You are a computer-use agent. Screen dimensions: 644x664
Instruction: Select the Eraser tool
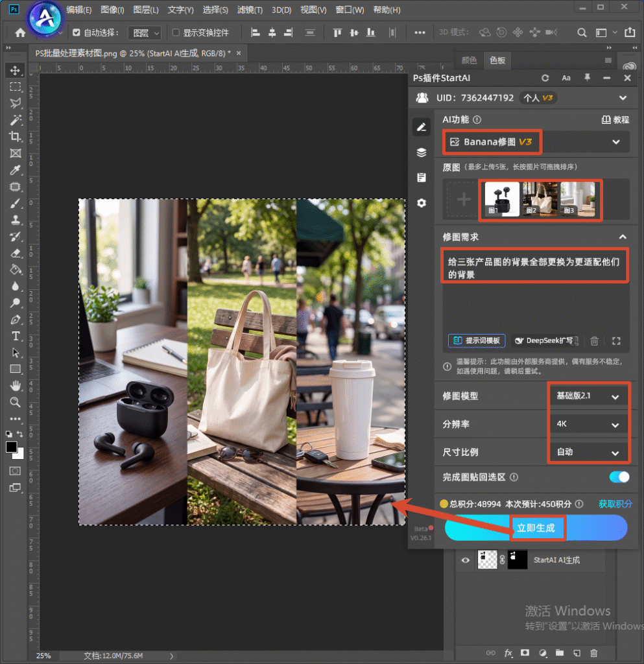(x=16, y=254)
